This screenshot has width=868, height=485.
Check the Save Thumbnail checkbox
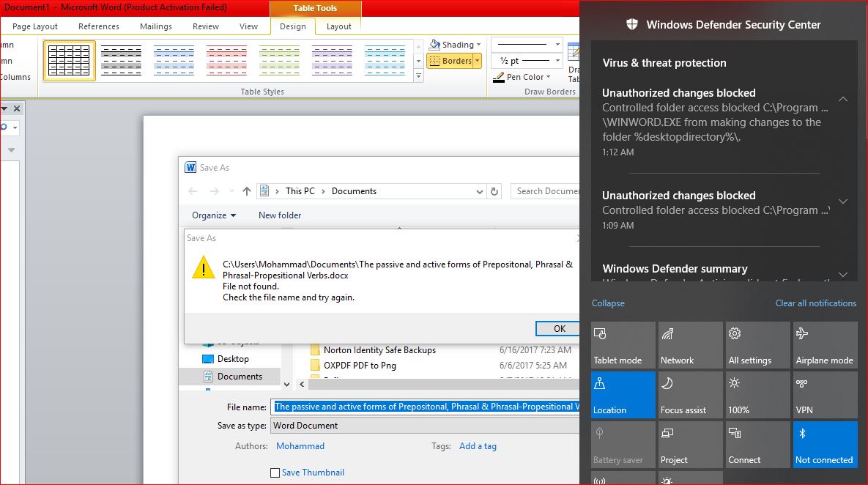(275, 473)
